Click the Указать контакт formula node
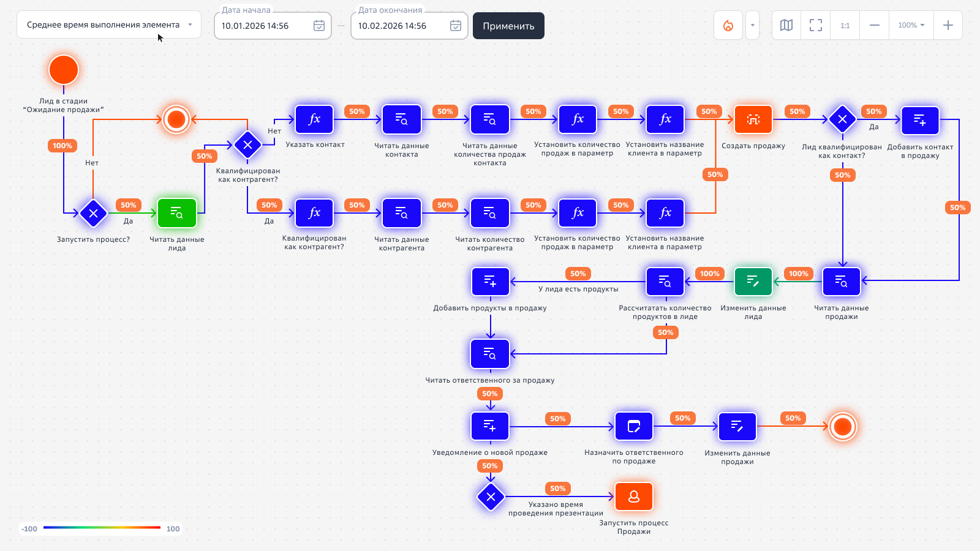The image size is (980, 551). point(314,119)
